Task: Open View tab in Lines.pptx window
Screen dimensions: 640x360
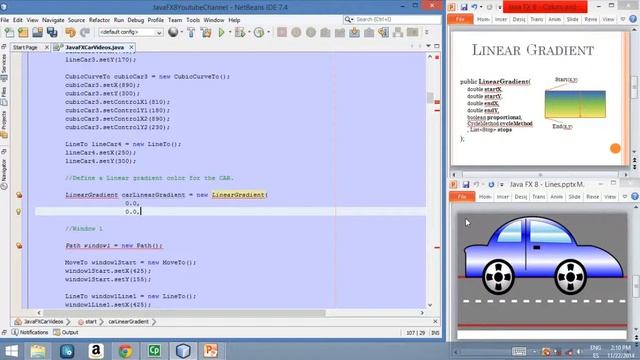Action: 610,197
